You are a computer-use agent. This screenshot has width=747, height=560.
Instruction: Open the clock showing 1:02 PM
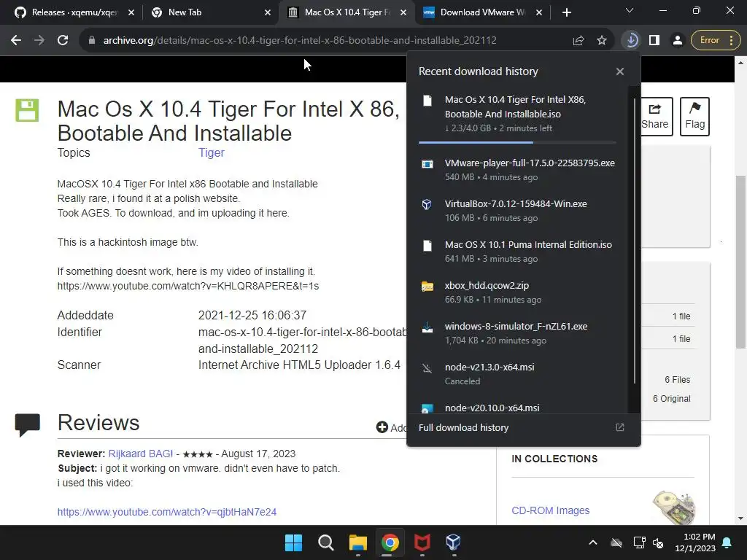pyautogui.click(x=695, y=542)
